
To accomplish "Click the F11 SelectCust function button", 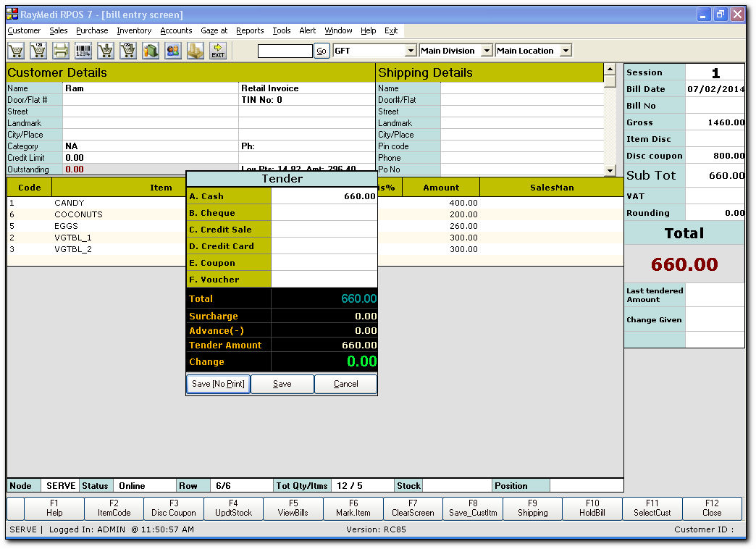I will click(652, 508).
